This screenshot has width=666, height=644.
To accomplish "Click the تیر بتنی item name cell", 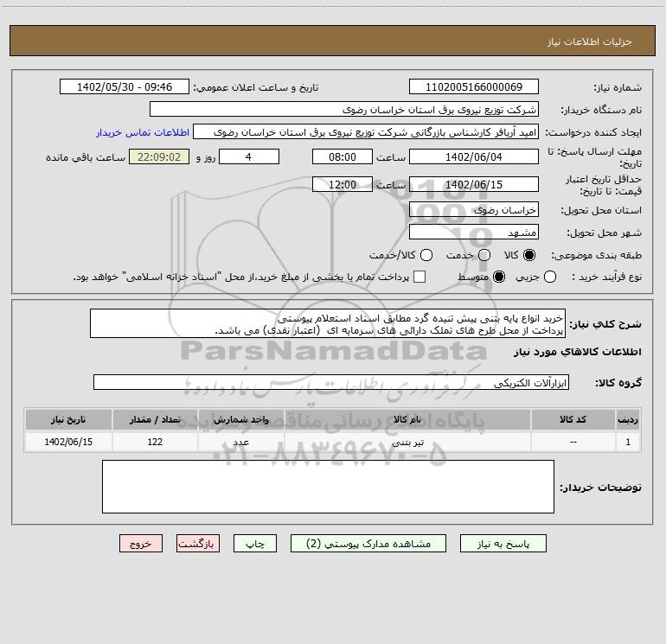I will click(407, 442).
